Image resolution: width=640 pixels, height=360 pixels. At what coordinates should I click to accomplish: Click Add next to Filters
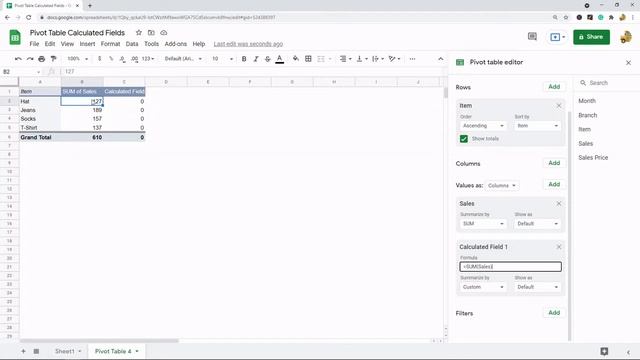[554, 313]
